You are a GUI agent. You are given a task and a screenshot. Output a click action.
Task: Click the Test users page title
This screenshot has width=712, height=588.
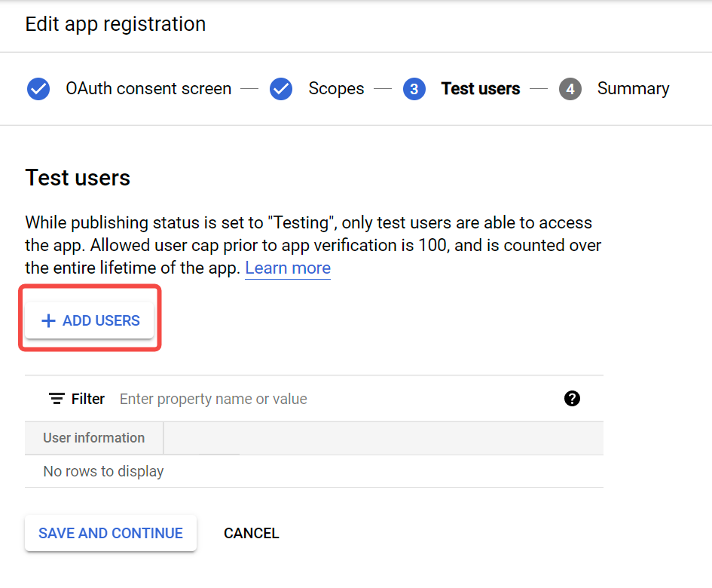coord(78,178)
